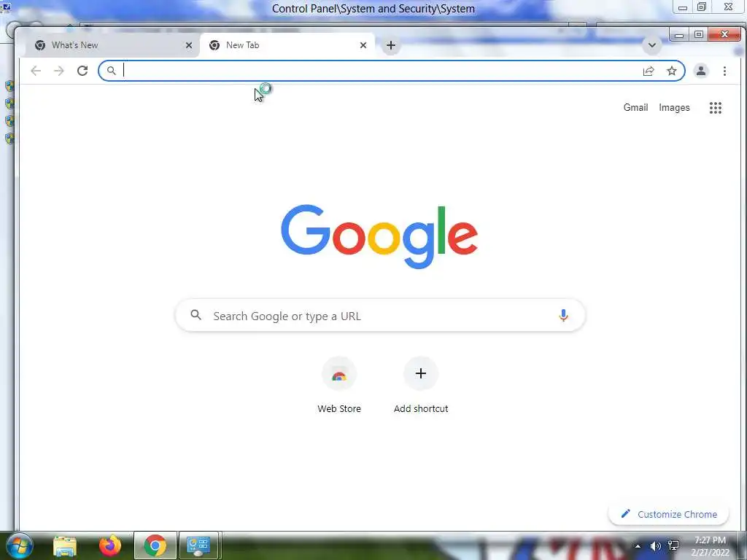The height and width of the screenshot is (560, 747).
Task: Open the volume speaker tray icon
Action: coord(656,546)
